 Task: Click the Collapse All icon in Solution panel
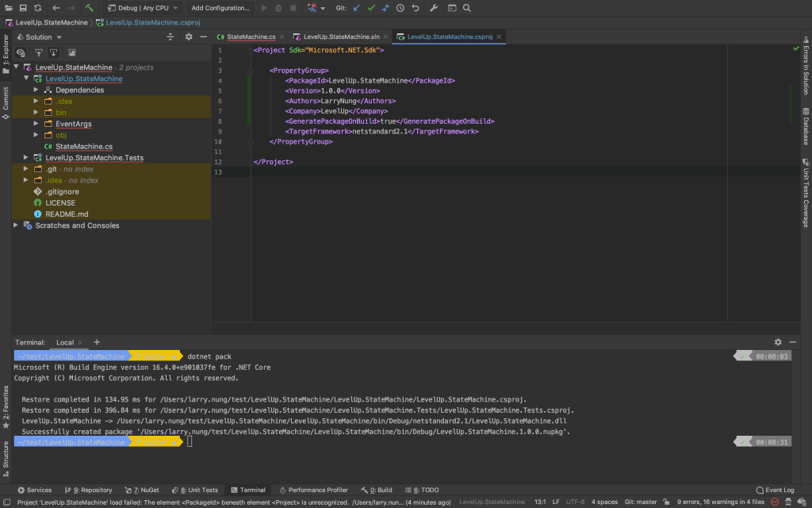[x=170, y=37]
